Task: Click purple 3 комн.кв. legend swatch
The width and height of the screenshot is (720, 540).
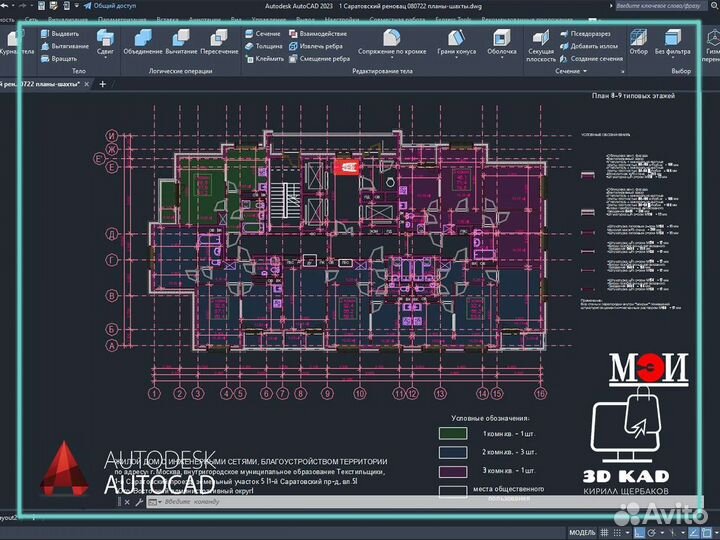Action: coord(453,471)
